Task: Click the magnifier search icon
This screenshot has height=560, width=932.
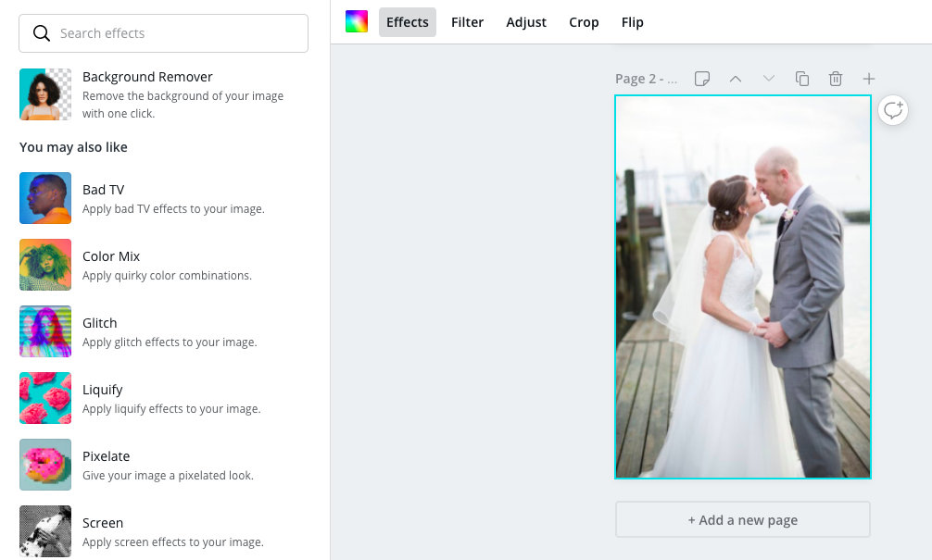Action: 41,33
